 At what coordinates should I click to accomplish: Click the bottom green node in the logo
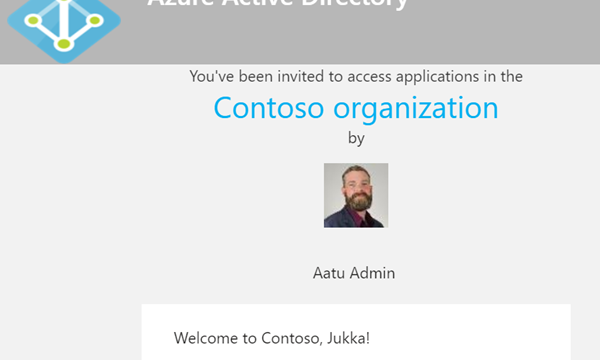pyautogui.click(x=64, y=44)
